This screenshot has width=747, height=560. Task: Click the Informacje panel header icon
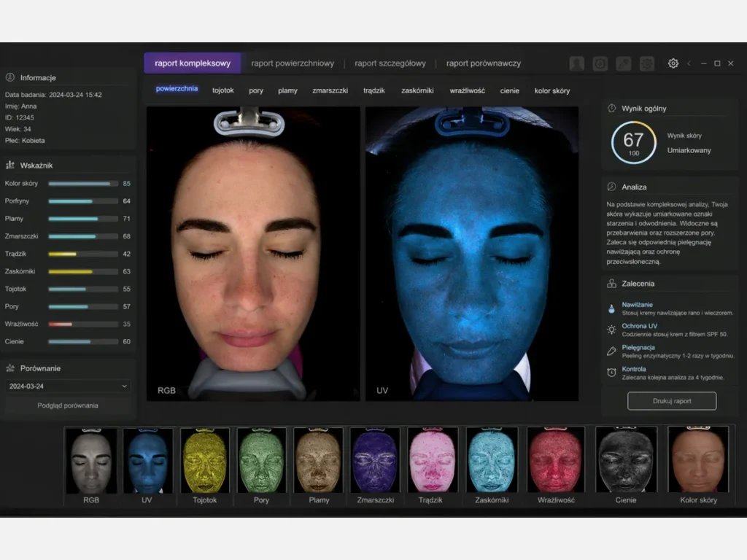coord(10,77)
